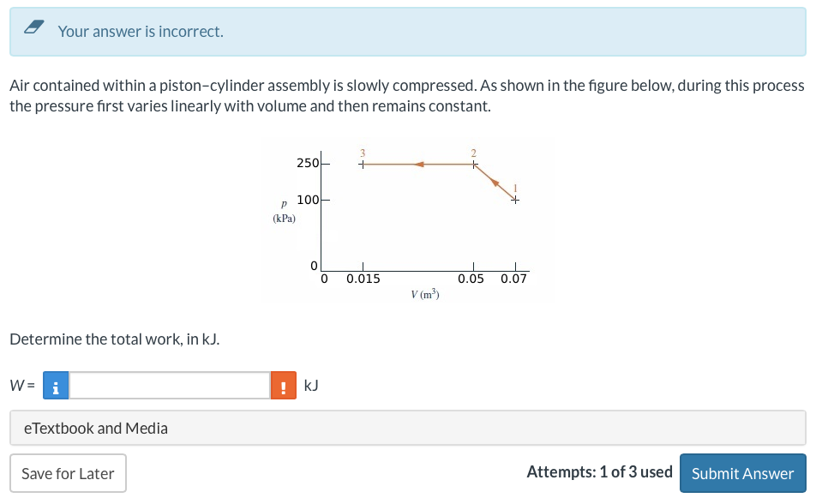Click the Save for Later button
Viewport: 816px width, 504px height.
coord(67,472)
